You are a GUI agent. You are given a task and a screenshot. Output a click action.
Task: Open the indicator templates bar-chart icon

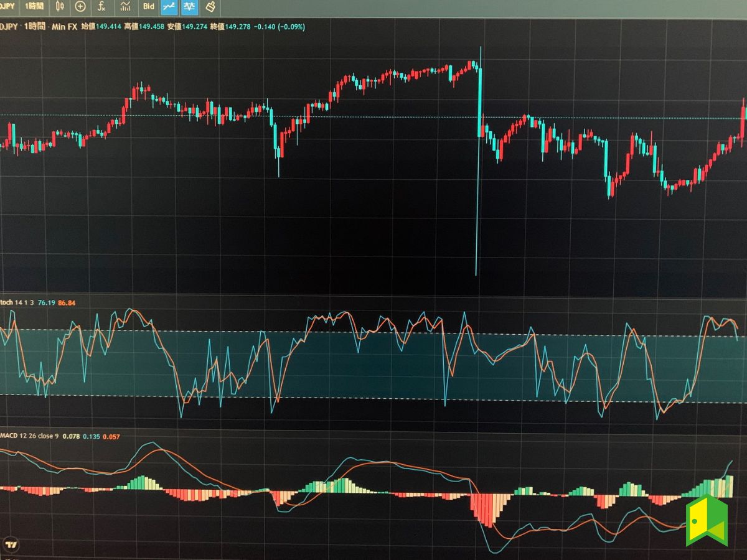pyautogui.click(x=126, y=7)
